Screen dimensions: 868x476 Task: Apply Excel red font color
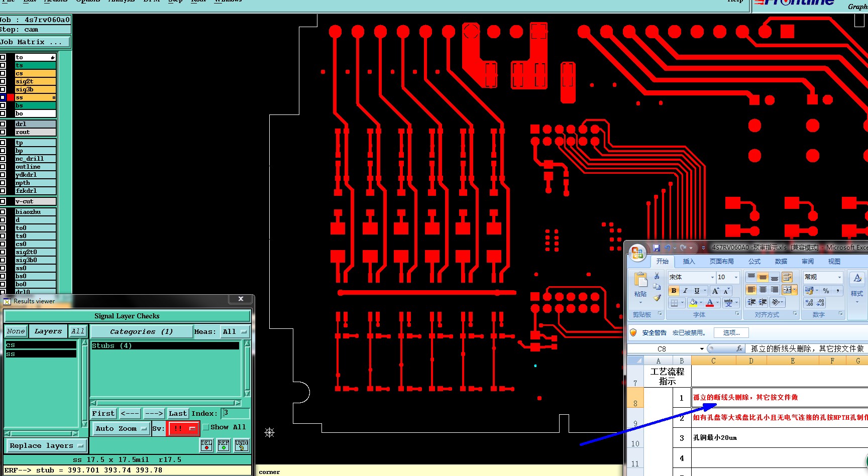(x=710, y=303)
